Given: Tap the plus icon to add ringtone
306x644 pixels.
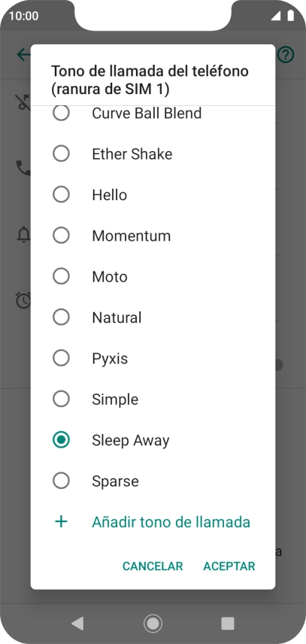Looking at the screenshot, I should click(61, 522).
